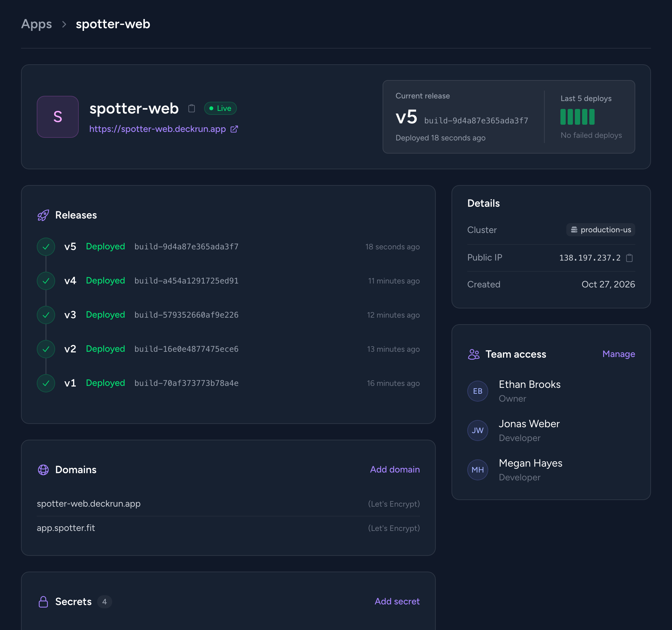
Task: Open https://spotter-web.deckrun.app link
Action: (x=157, y=129)
